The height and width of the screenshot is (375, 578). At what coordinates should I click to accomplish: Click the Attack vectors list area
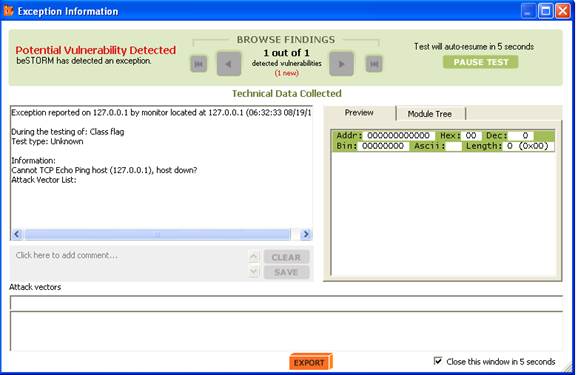286,331
